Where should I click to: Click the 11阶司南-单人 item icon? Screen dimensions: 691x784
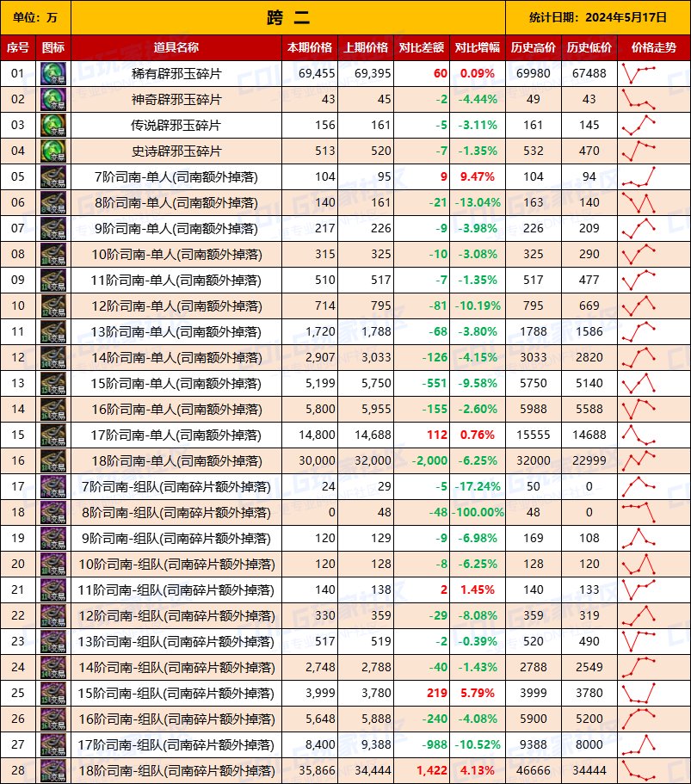click(x=53, y=280)
